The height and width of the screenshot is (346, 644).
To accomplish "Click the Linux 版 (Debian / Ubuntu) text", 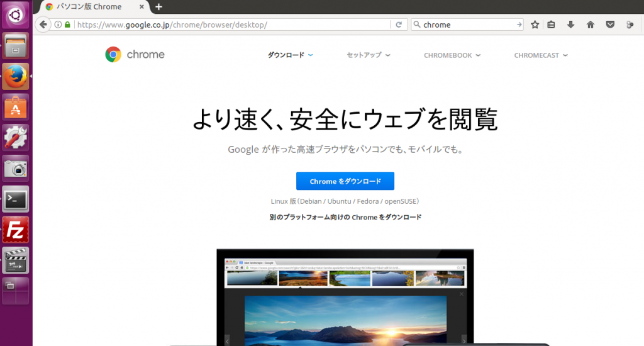I will click(345, 201).
